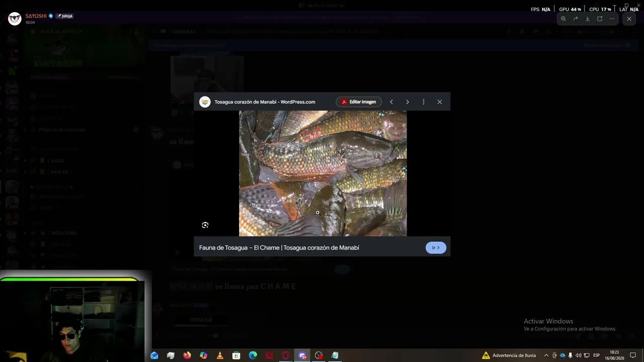Click the GPU 44 % readout

tap(570, 10)
